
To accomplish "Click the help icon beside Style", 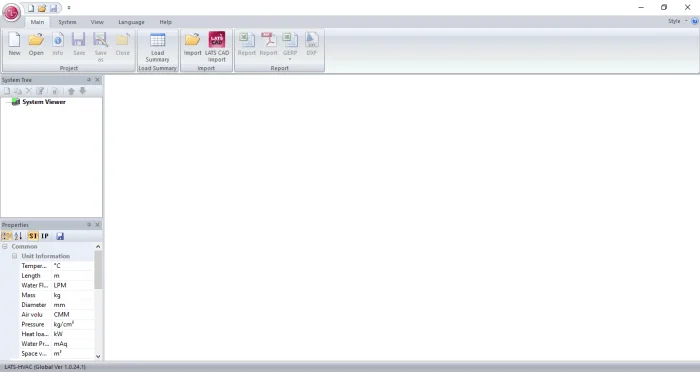I will [695, 21].
